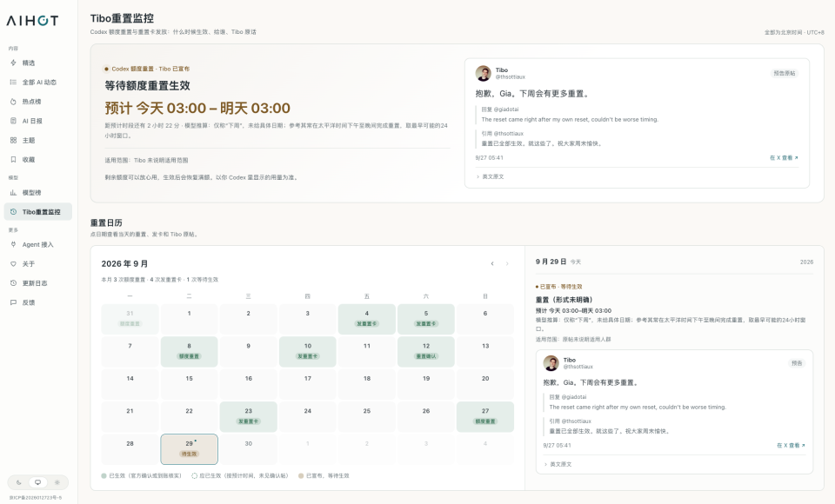Select September 8 with 额度重置 tag
Screen dimensions: 835x504
click(x=189, y=352)
